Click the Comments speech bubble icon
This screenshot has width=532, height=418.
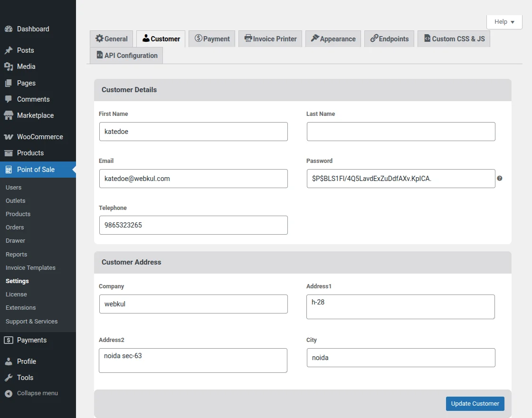point(9,99)
